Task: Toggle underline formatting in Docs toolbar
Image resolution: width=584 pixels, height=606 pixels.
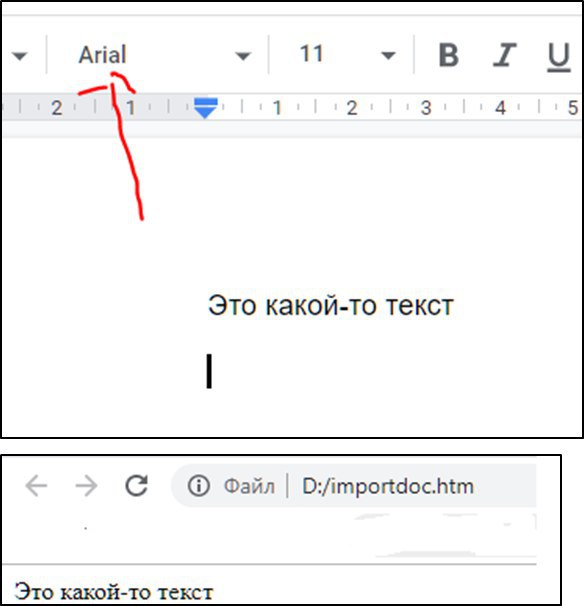Action: pos(559,57)
